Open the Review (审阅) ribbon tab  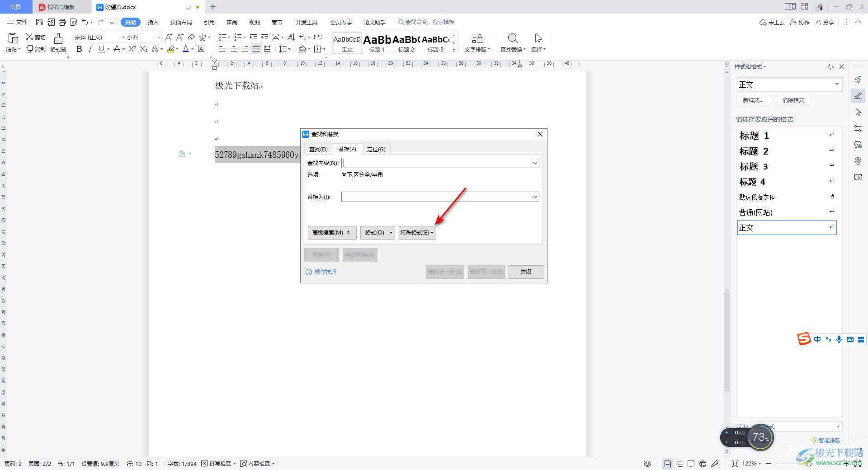[232, 22]
